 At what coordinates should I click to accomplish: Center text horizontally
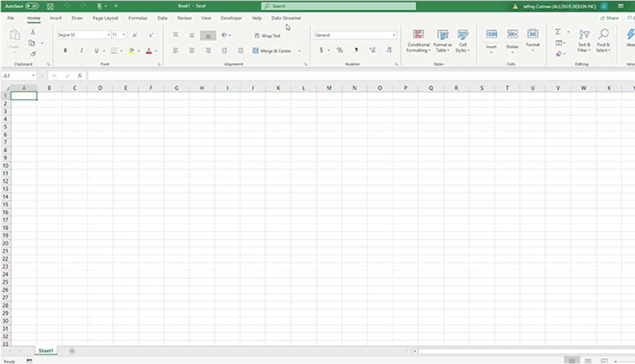pyautogui.click(x=192, y=51)
